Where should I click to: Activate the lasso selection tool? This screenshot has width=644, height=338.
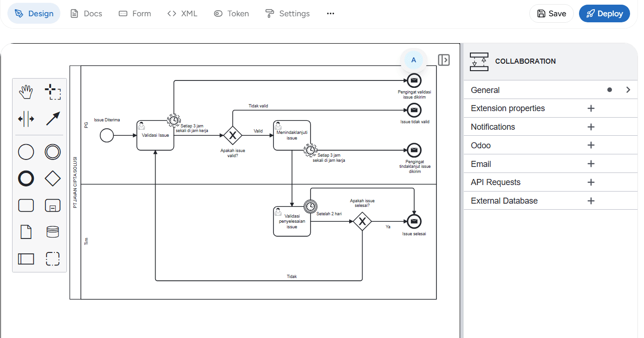pos(53,92)
